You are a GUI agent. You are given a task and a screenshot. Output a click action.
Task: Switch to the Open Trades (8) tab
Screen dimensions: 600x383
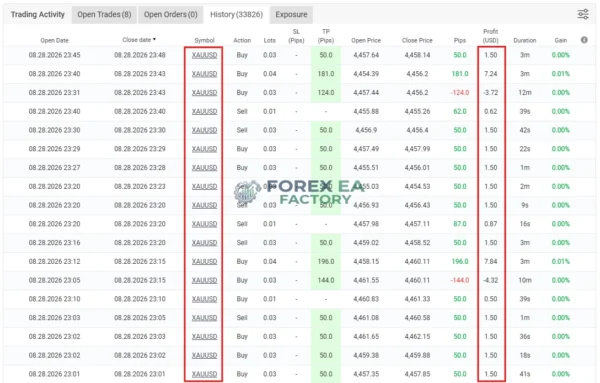[104, 15]
